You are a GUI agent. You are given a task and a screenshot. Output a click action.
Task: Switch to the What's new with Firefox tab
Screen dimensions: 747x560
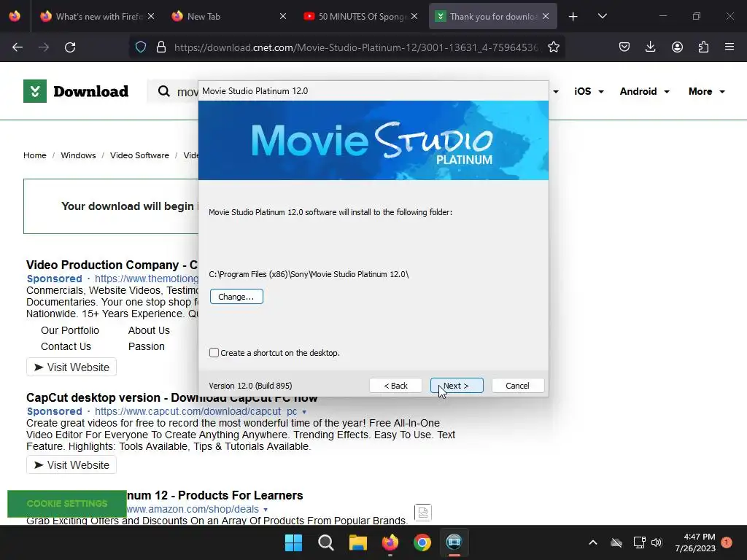tap(98, 16)
